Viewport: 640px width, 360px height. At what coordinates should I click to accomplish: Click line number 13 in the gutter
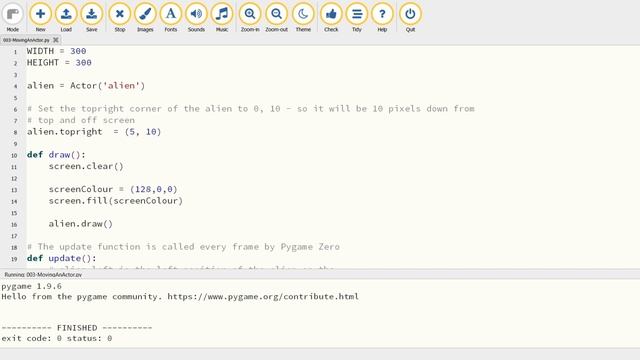pyautogui.click(x=14, y=190)
